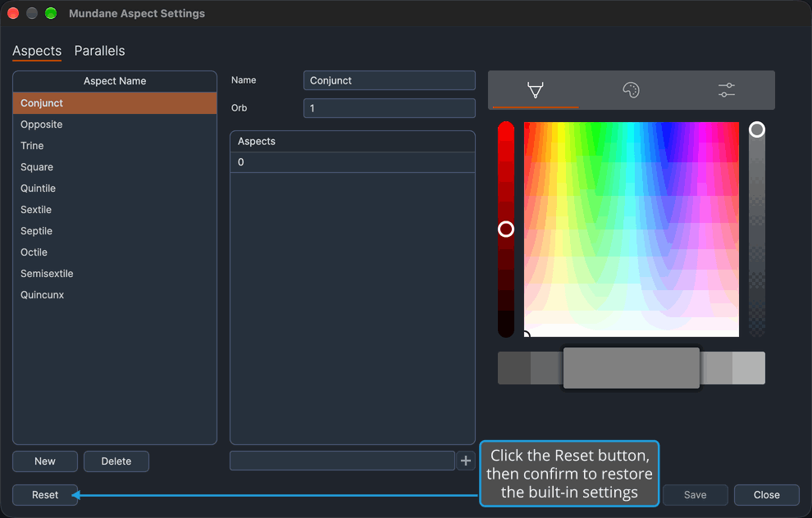Choose Trine from the aspect list

pyautogui.click(x=115, y=145)
